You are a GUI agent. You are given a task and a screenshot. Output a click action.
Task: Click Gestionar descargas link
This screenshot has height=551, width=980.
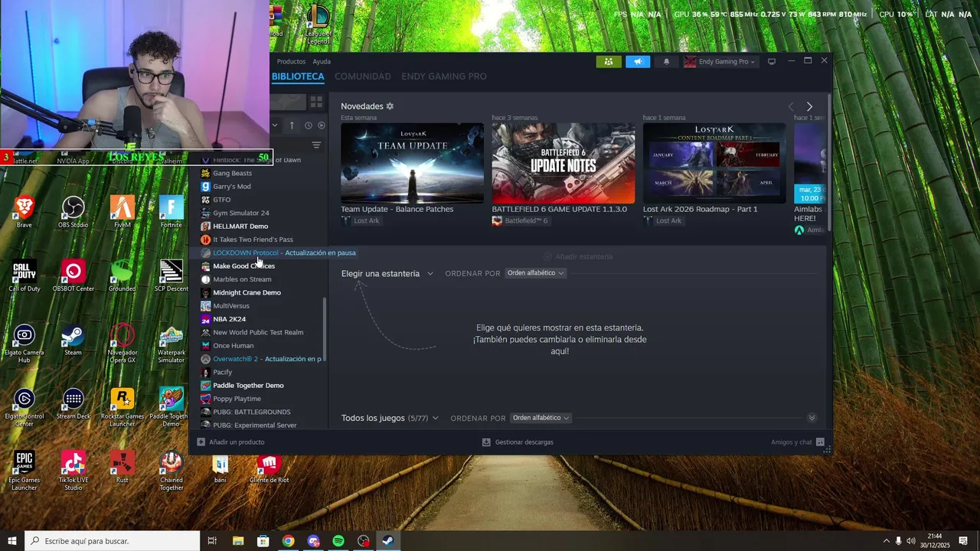coord(524,442)
